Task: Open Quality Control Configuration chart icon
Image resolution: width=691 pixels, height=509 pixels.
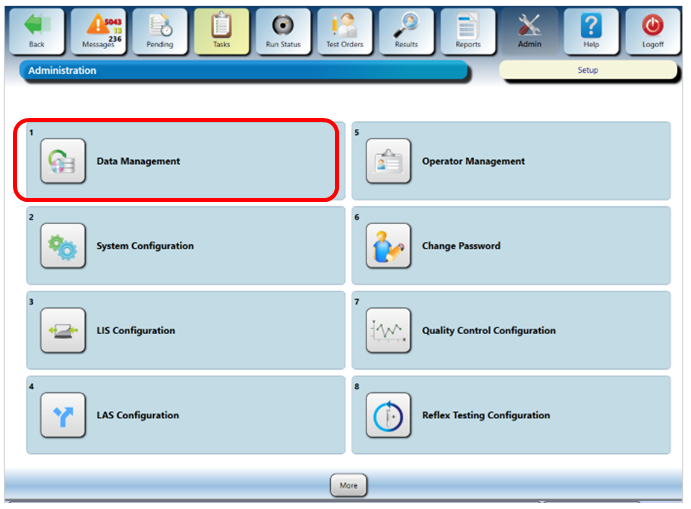Action: point(388,331)
